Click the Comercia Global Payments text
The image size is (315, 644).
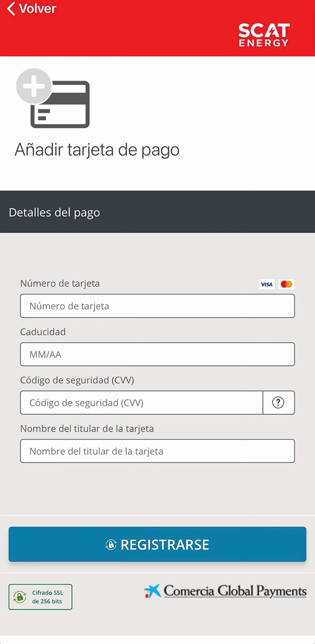point(235,591)
